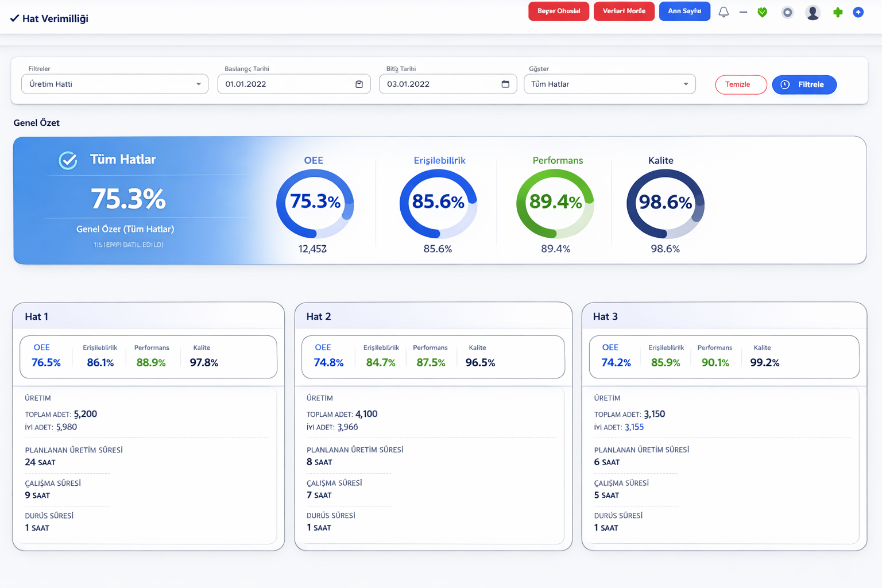Image resolution: width=882 pixels, height=588 pixels.
Task: Open the calendar picker for Bitiş Tarihi
Action: click(506, 84)
